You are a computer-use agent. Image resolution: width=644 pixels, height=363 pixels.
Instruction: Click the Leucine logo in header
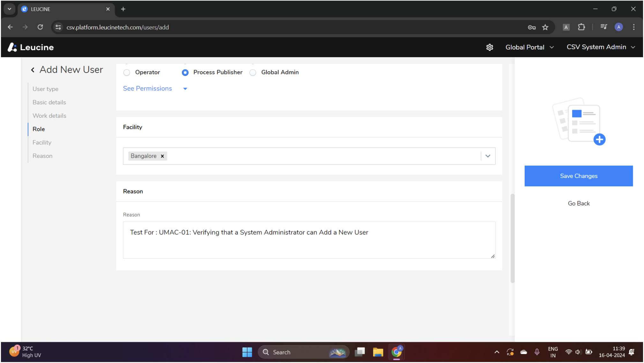coord(31,47)
